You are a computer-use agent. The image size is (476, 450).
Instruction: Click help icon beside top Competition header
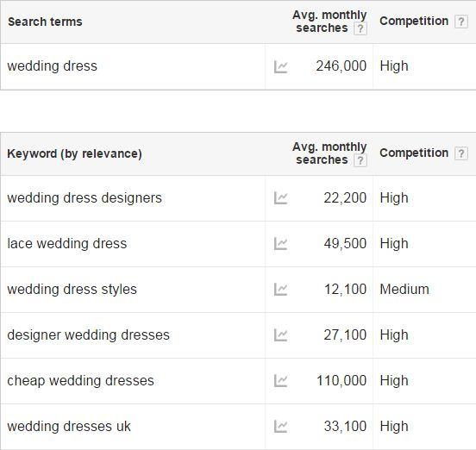pos(460,22)
